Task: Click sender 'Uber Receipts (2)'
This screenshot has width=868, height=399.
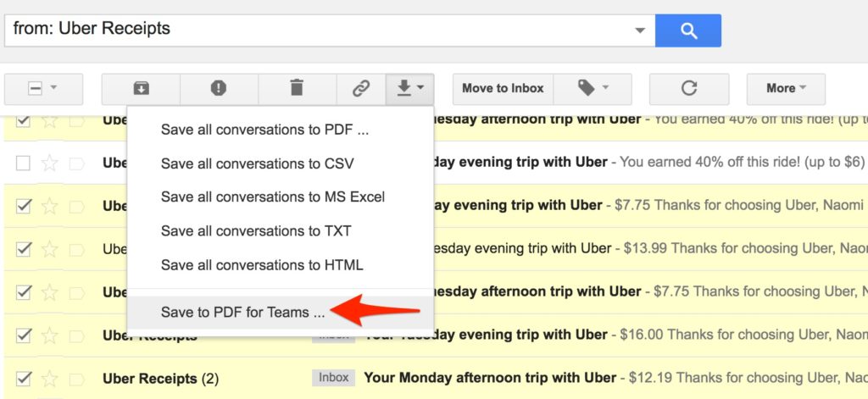Action: [160, 379]
